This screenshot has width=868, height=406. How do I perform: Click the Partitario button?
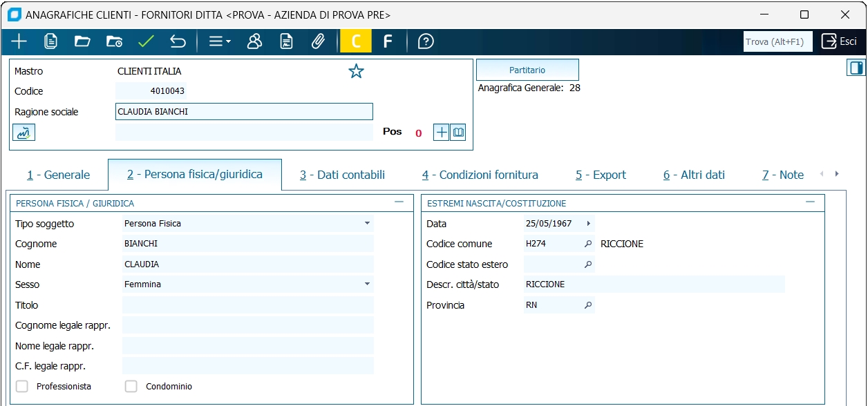[527, 70]
